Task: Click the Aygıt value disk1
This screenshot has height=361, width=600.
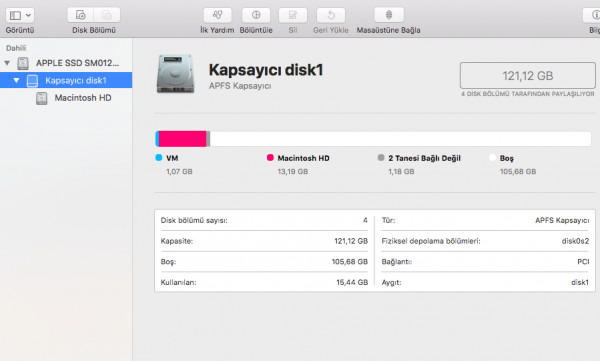Action: tap(580, 282)
